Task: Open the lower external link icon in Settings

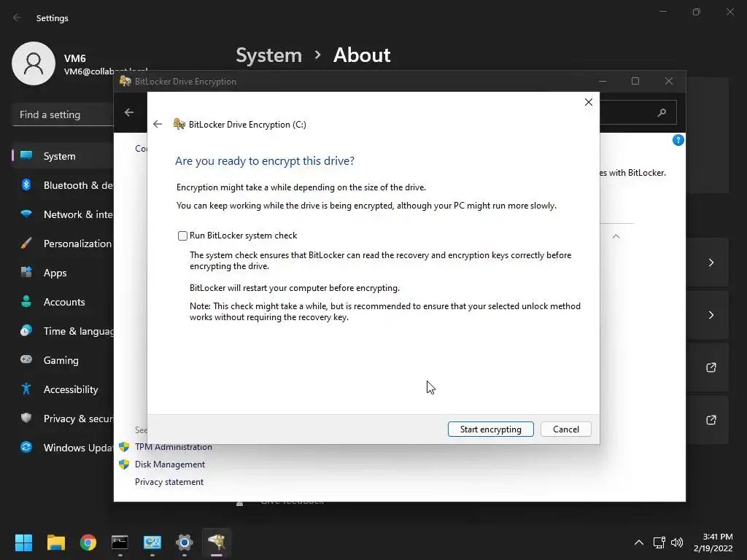Action: [711, 419]
